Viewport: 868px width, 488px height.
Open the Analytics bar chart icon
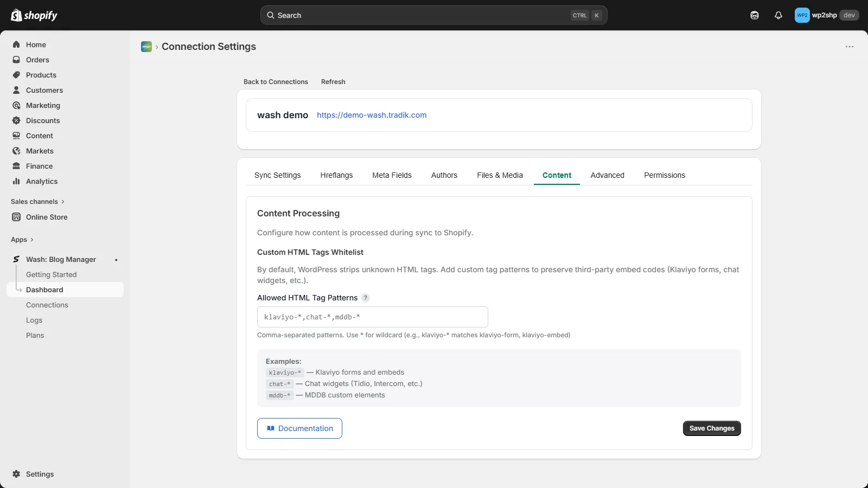pyautogui.click(x=16, y=181)
